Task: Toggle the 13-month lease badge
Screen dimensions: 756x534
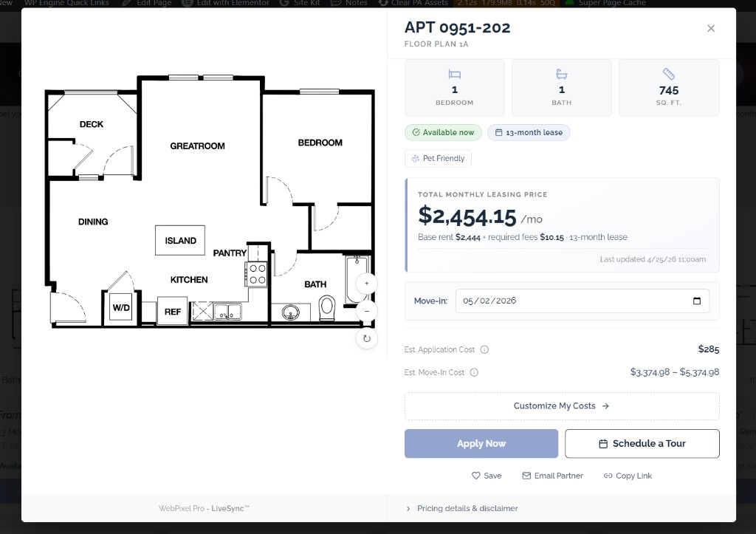Action: 529,132
